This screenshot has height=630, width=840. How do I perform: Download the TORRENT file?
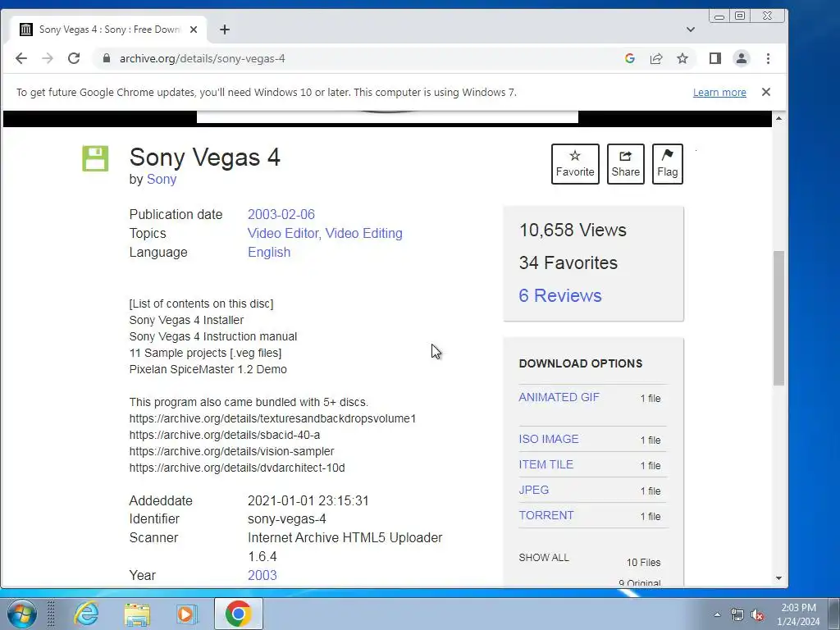(546, 515)
